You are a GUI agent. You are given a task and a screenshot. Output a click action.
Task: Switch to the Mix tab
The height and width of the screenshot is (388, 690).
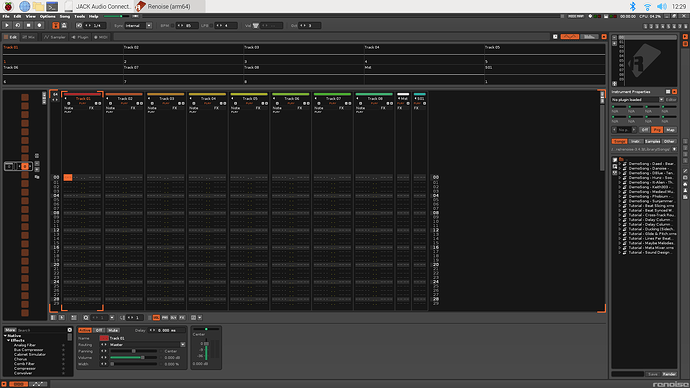tap(29, 37)
